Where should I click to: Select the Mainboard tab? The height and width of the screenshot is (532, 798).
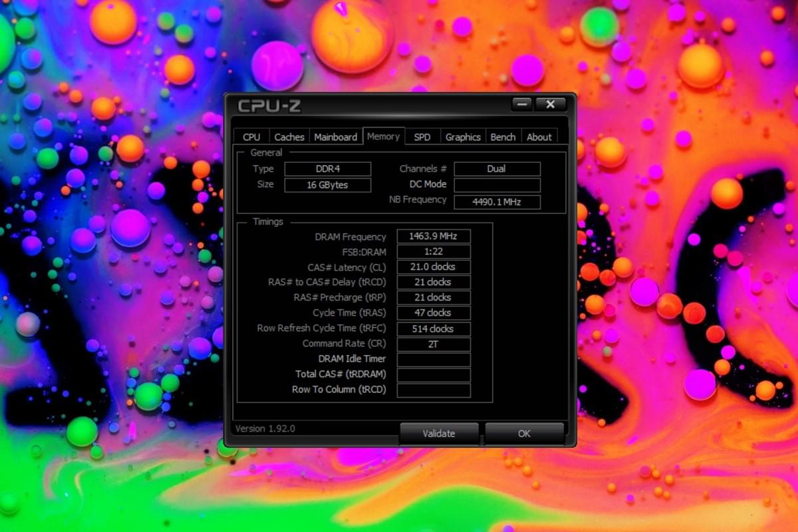336,137
